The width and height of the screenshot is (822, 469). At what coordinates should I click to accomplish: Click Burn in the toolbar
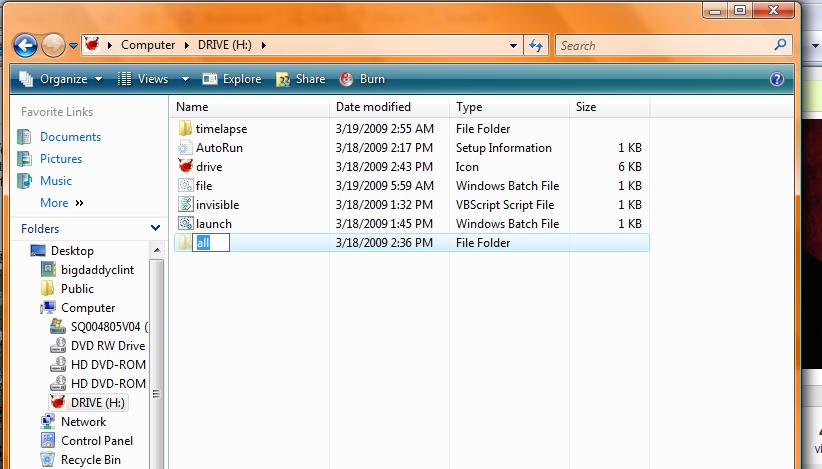(x=362, y=79)
